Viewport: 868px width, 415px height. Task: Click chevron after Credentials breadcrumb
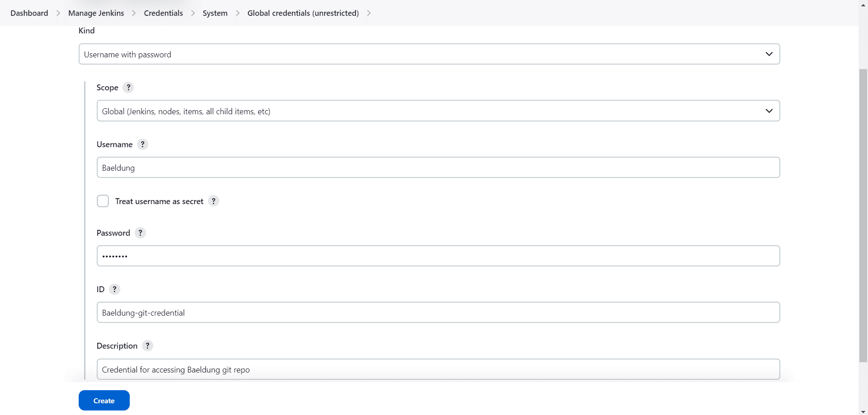click(x=193, y=13)
